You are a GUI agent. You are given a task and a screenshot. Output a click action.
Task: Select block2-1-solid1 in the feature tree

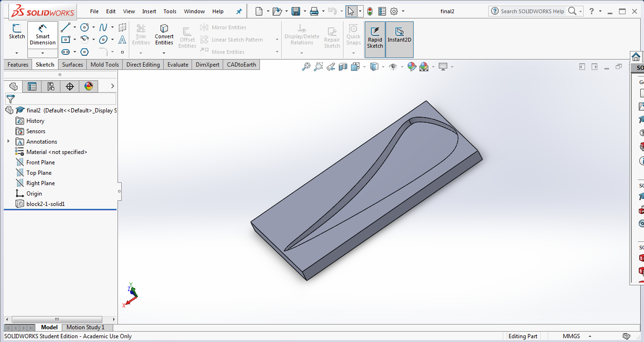coord(45,204)
